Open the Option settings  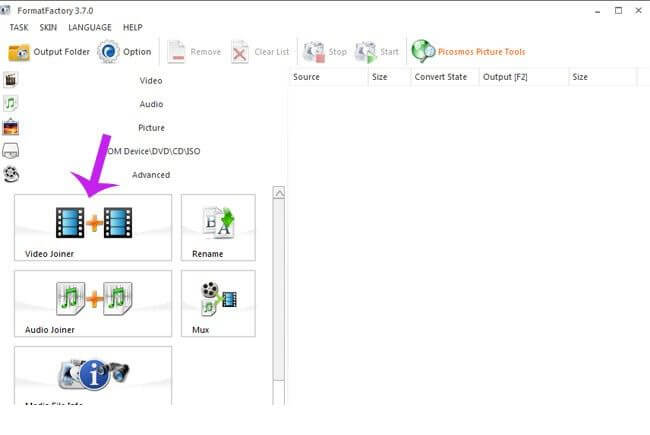[109, 52]
